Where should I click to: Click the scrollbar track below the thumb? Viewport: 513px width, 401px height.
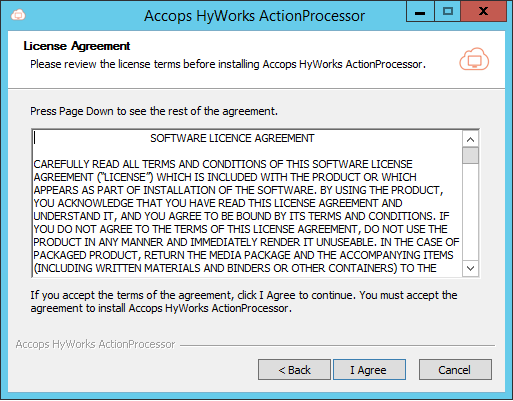pos(470,212)
